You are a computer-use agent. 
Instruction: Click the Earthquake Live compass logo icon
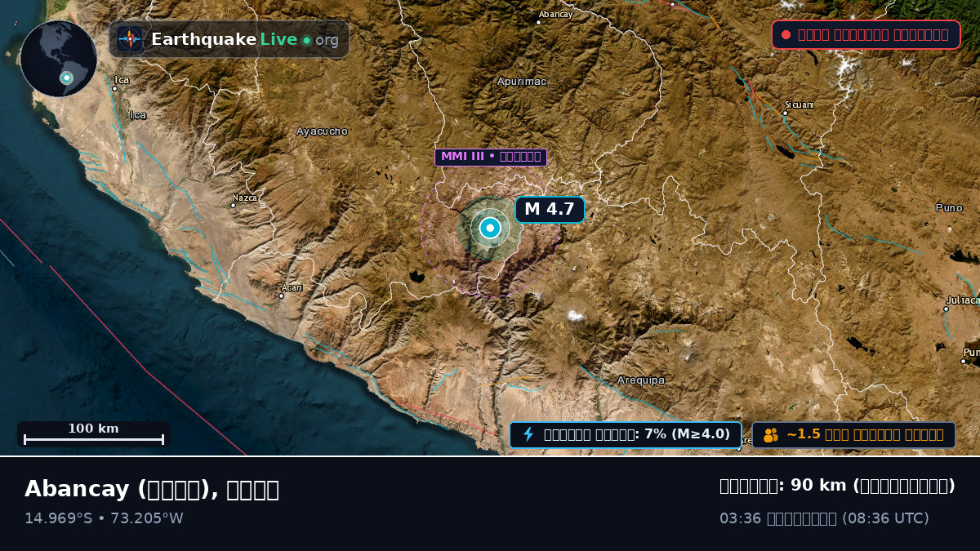(x=129, y=39)
